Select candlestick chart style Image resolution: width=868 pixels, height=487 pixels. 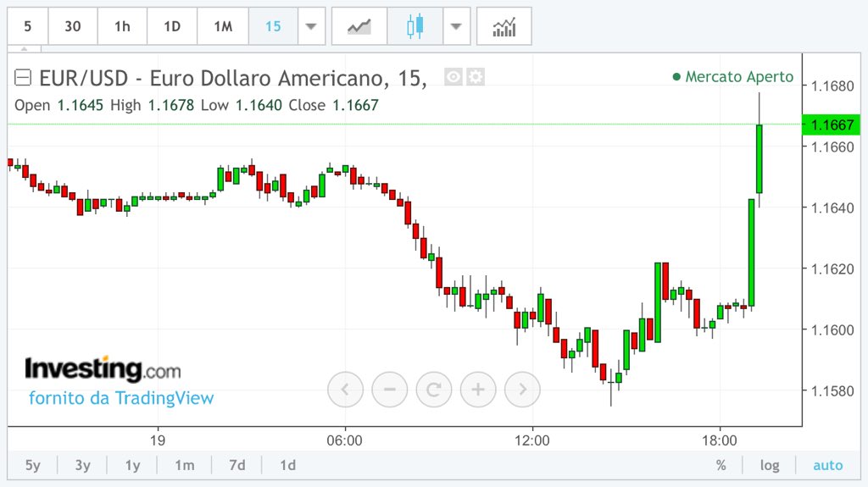coord(415,26)
